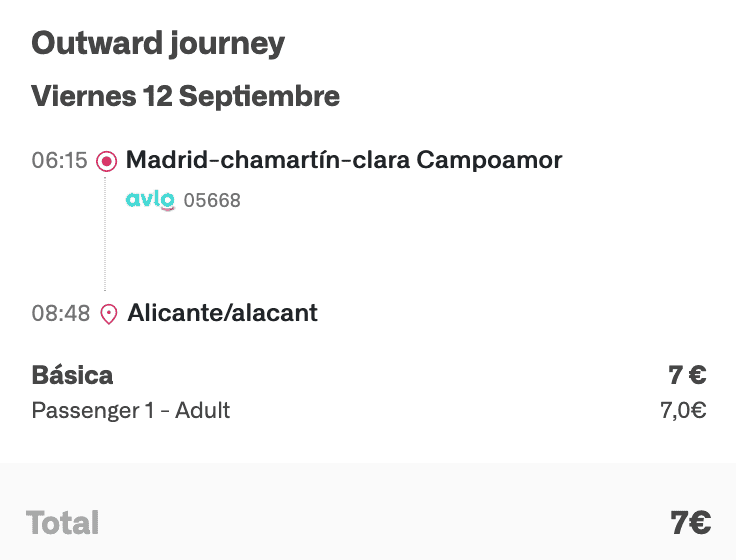Viewport: 736px width, 560px height.
Task: Click the 7€ total amount
Action: pyautogui.click(x=690, y=523)
